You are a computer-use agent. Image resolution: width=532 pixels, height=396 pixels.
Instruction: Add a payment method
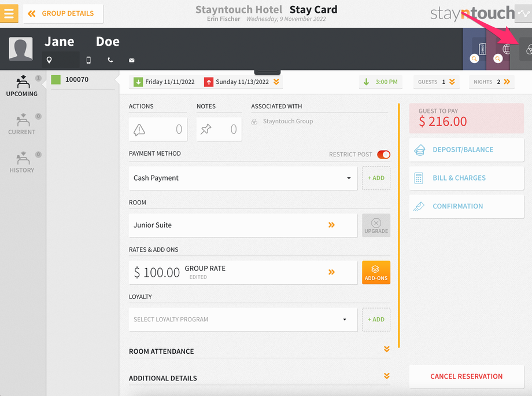(376, 178)
